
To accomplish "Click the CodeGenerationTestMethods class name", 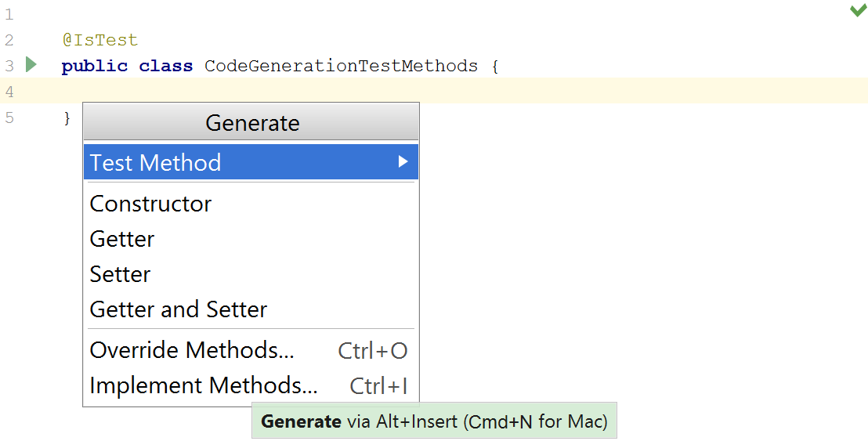I will [341, 66].
